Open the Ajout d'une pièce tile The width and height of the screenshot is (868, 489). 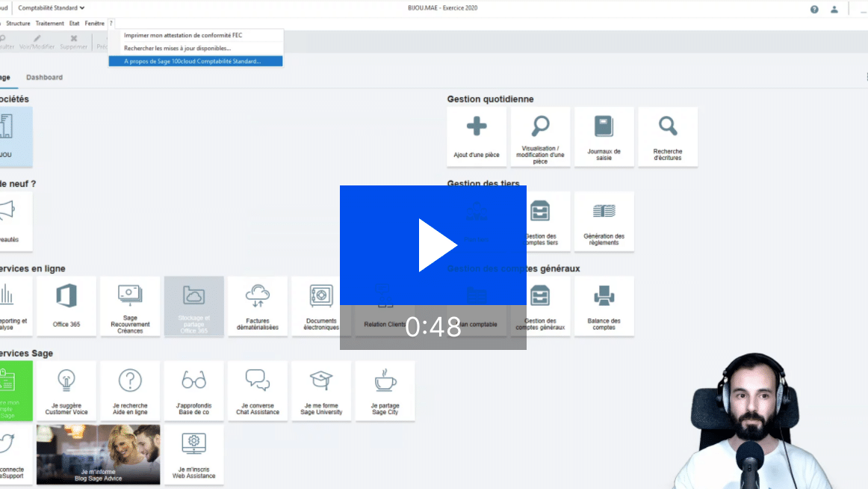pyautogui.click(x=477, y=137)
